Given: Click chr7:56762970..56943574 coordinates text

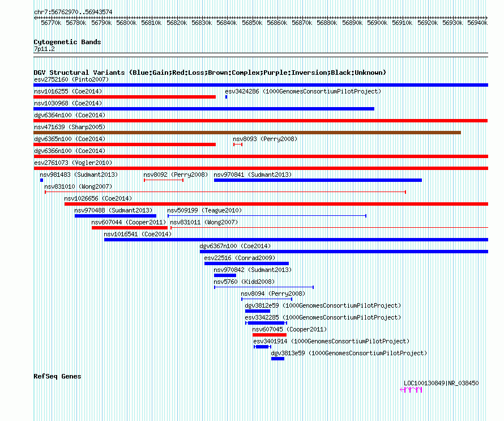Looking at the screenshot, I should pyautogui.click(x=73, y=12).
